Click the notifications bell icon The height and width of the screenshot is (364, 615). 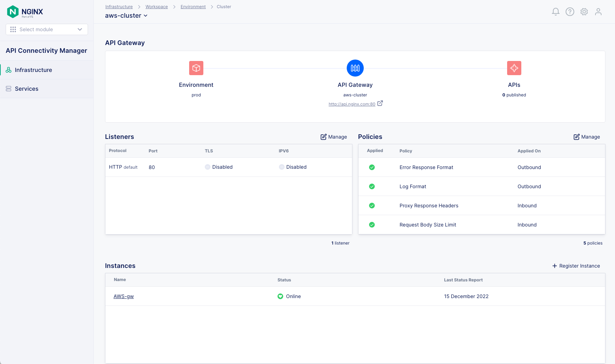555,12
